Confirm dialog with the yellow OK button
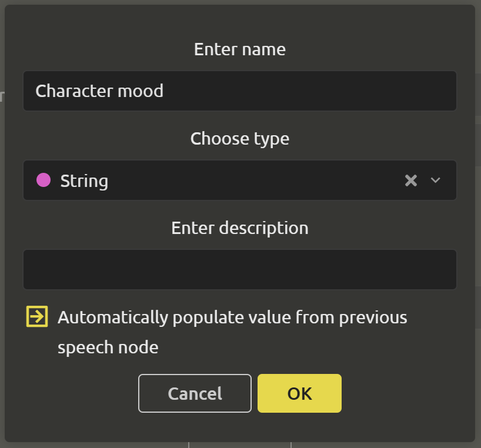481x448 pixels. (299, 393)
